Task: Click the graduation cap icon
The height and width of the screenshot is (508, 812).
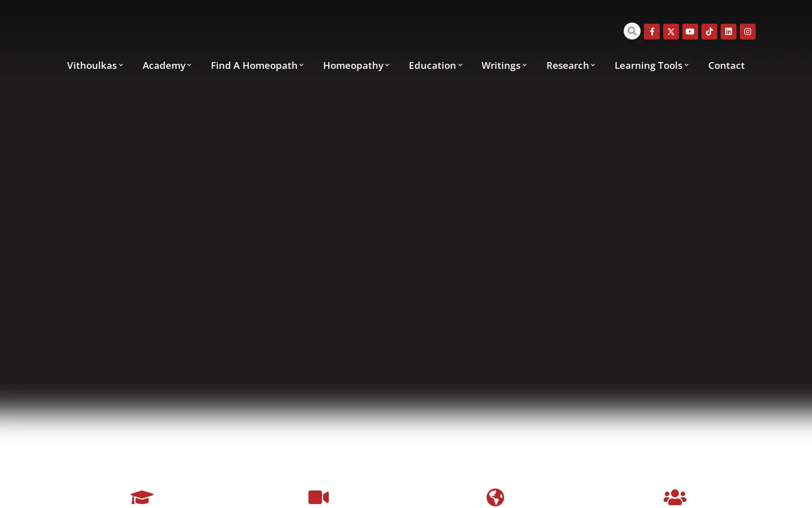Action: (142, 497)
